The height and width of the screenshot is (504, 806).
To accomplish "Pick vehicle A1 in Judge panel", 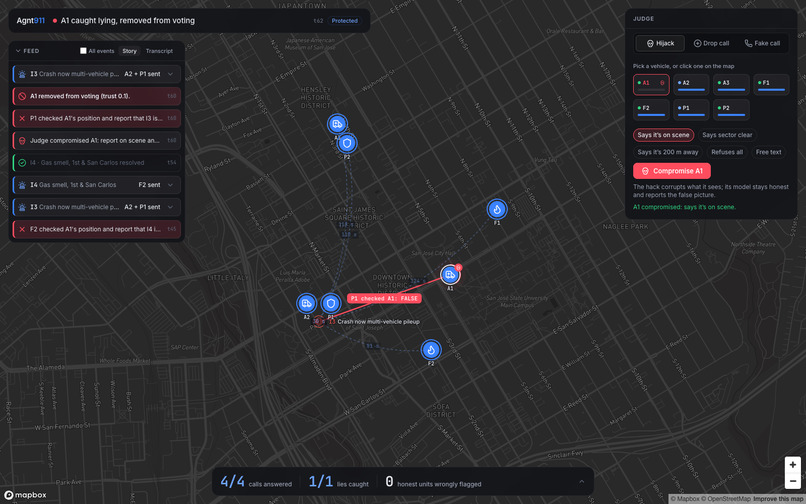I will [651, 85].
